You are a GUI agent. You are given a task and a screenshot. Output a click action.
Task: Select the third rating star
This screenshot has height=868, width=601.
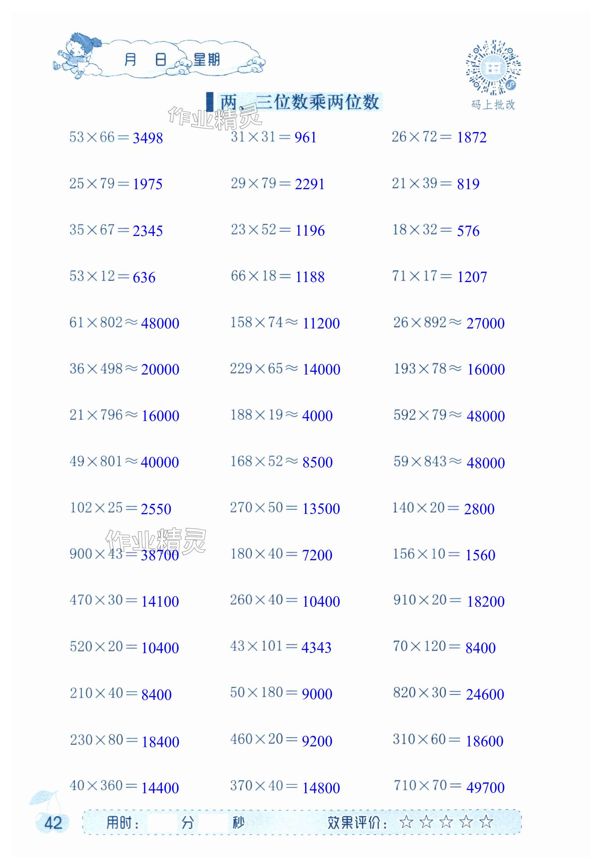click(446, 822)
